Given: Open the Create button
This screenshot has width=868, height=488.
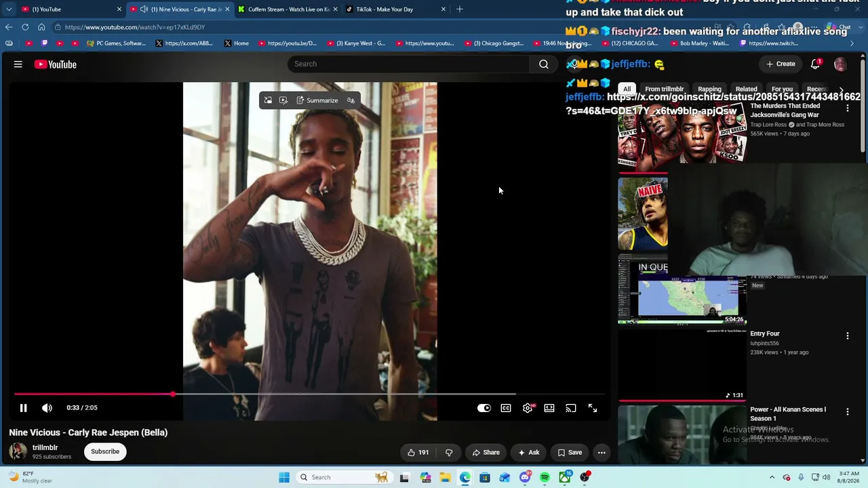Looking at the screenshot, I should click(x=781, y=64).
